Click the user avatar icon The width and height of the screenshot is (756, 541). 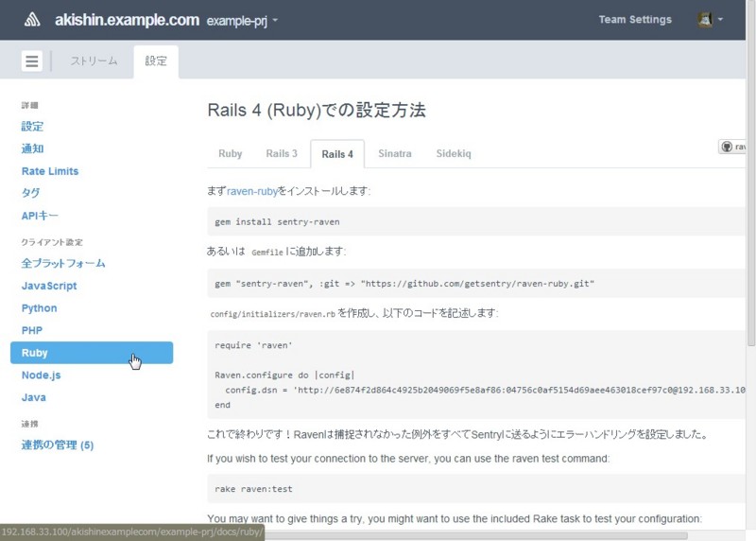pyautogui.click(x=705, y=20)
